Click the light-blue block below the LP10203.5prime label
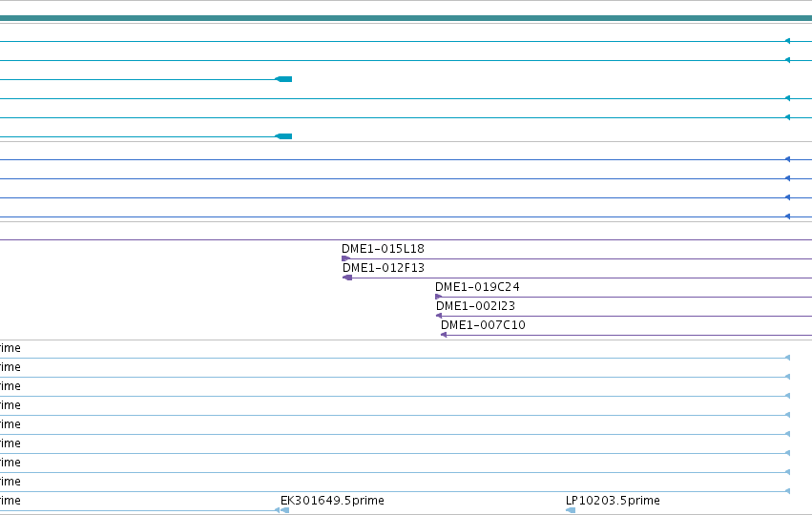The height and width of the screenshot is (515, 812). [x=571, y=510]
